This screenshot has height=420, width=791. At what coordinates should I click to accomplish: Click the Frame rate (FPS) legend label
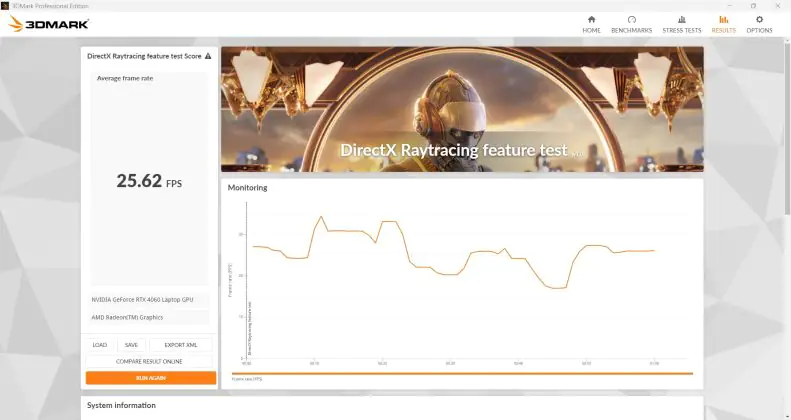247,379
